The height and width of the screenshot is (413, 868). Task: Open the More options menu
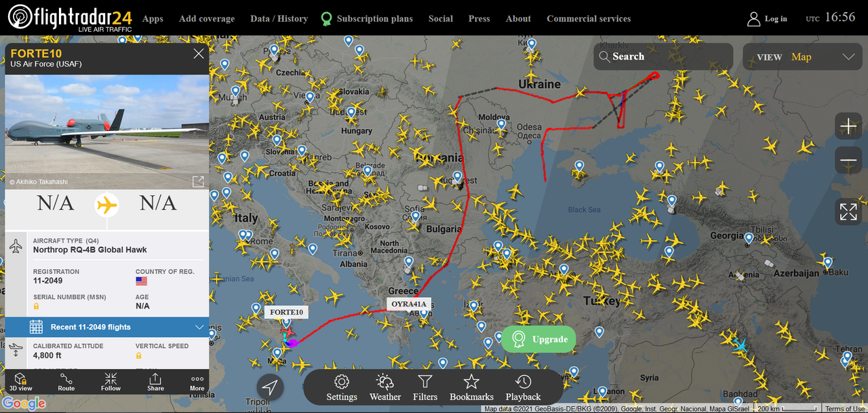tap(197, 382)
